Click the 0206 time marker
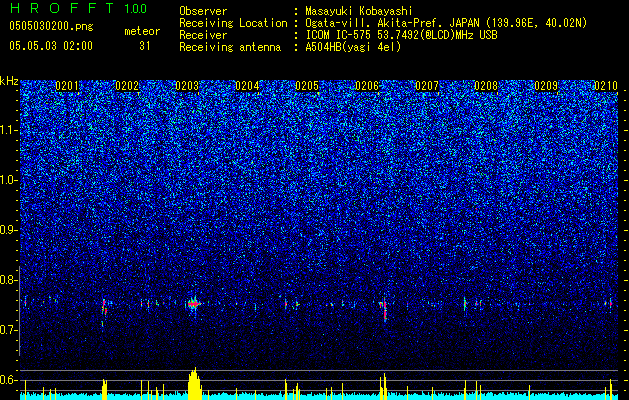Image resolution: width=629 pixels, height=400 pixels. [x=367, y=86]
